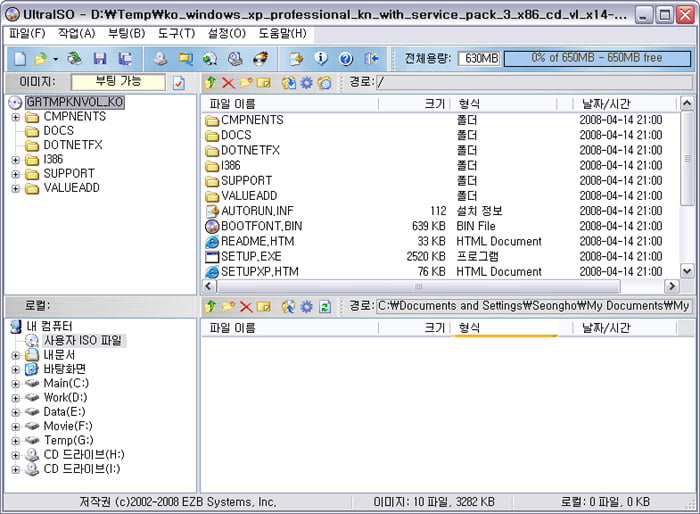Select the GRTMPKNVOL_KO root tree item
The width and height of the screenshot is (700, 514).
[x=75, y=102]
